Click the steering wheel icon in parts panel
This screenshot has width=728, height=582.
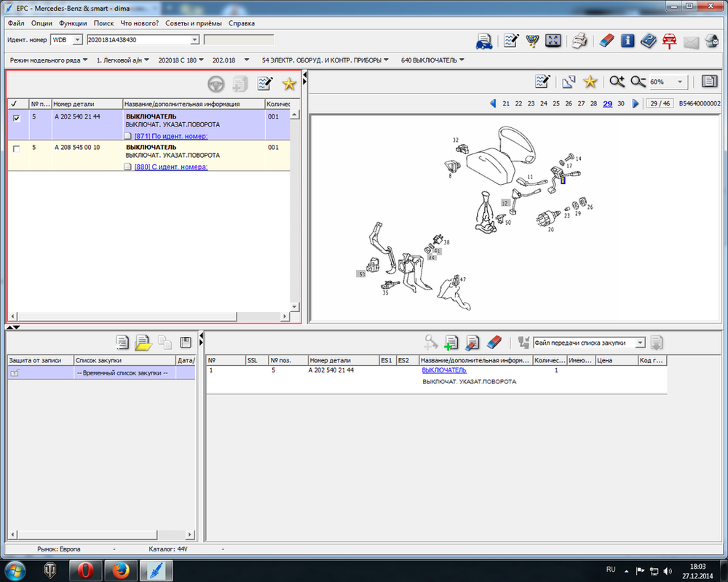coord(216,84)
